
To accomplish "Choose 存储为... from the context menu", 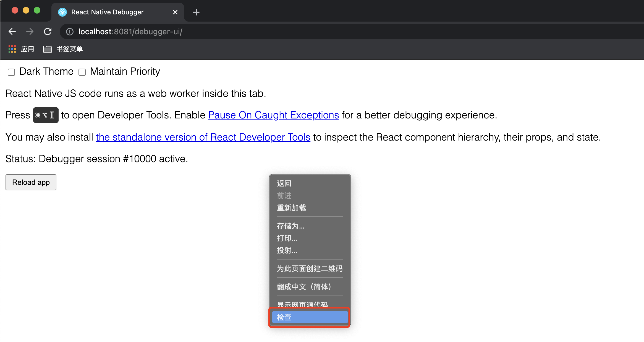I will [x=290, y=226].
